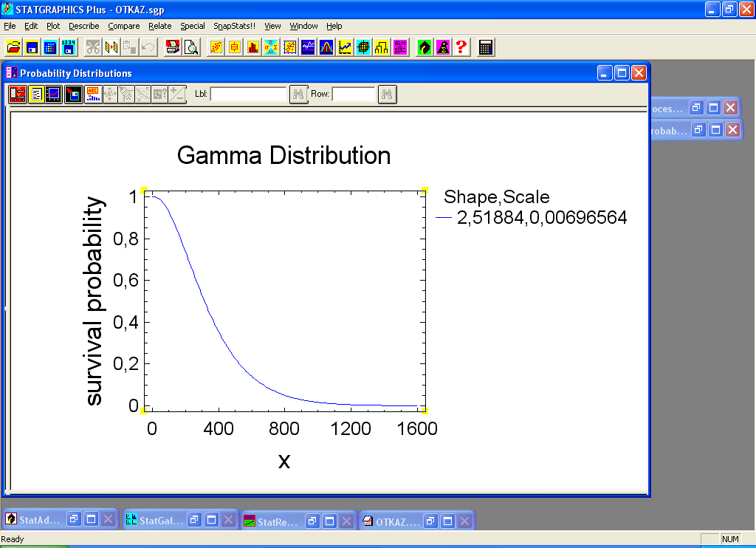Open the Edit menu
This screenshot has height=548, width=756.
coord(31,26)
